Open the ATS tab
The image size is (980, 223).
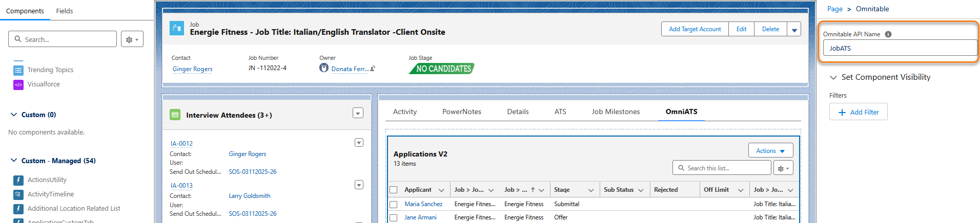tap(560, 111)
